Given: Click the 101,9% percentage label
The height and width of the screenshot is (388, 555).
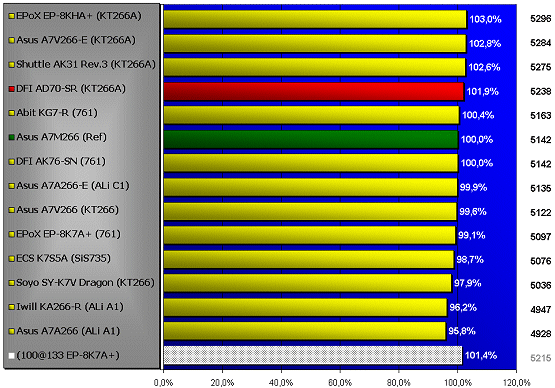Looking at the screenshot, I should click(x=482, y=92).
